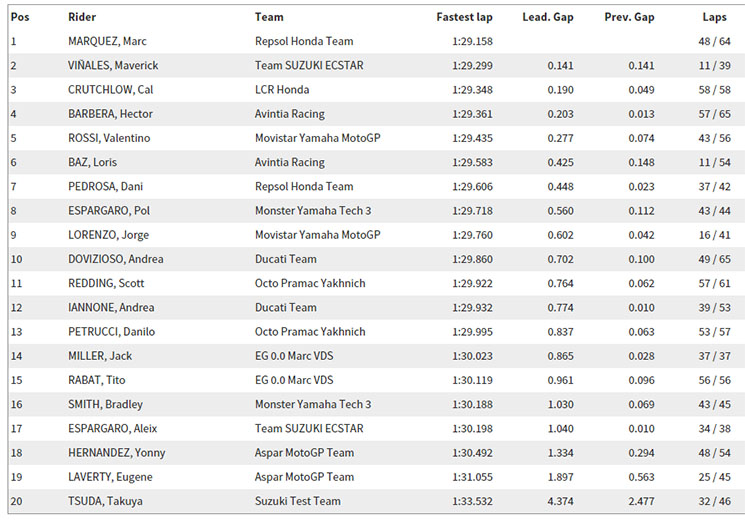Select TSUDA, Takuya rider name
The width and height of the screenshot is (745, 525).
(105, 501)
